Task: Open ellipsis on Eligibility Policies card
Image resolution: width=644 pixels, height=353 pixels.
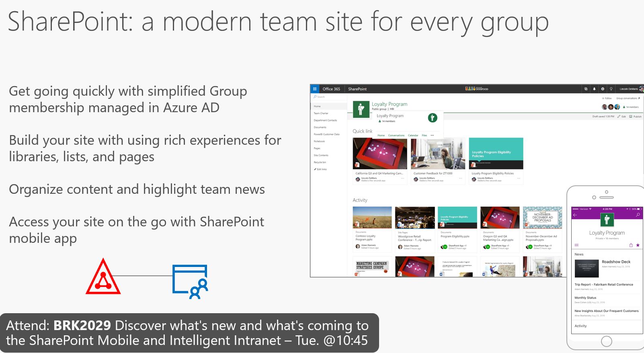Action: pos(519,179)
